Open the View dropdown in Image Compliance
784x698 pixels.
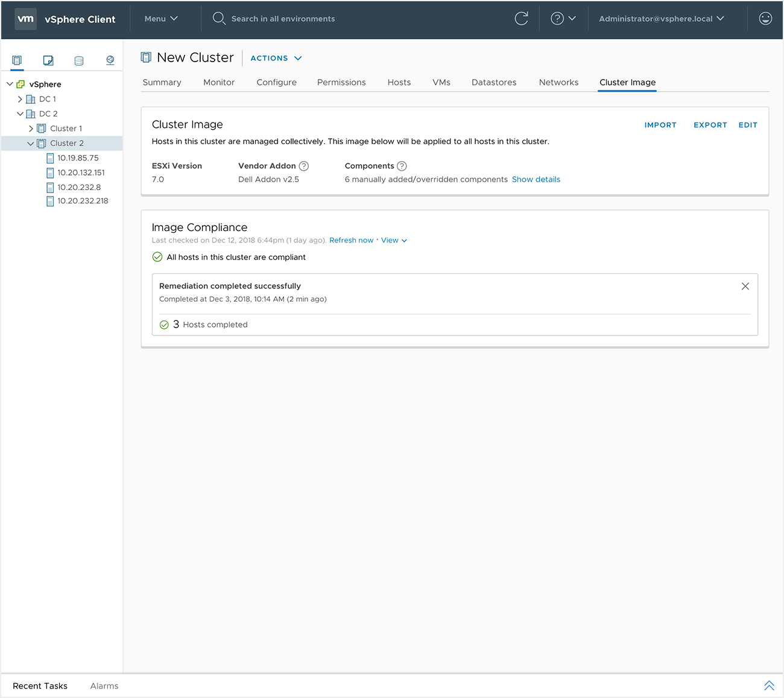(x=393, y=240)
